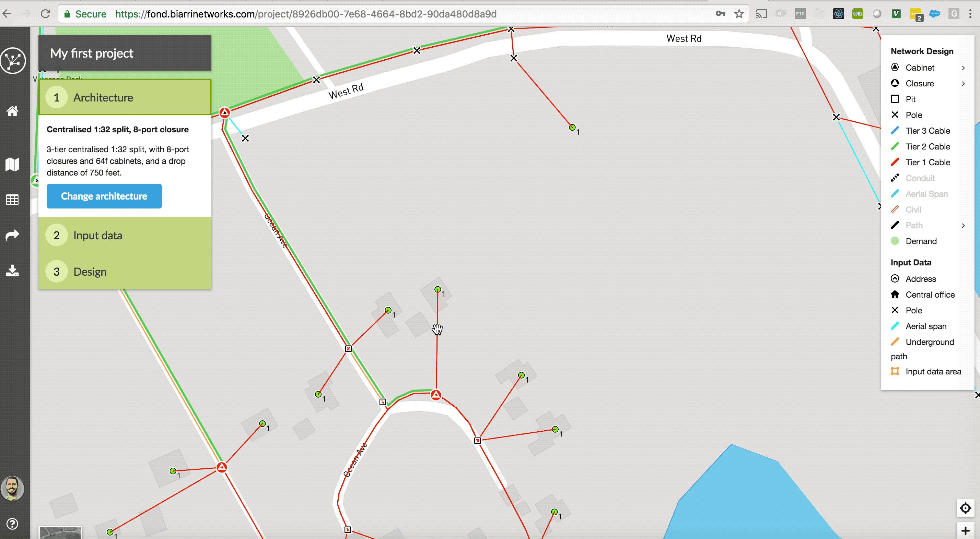The width and height of the screenshot is (980, 539).
Task: Click the My first project title
Action: 92,53
